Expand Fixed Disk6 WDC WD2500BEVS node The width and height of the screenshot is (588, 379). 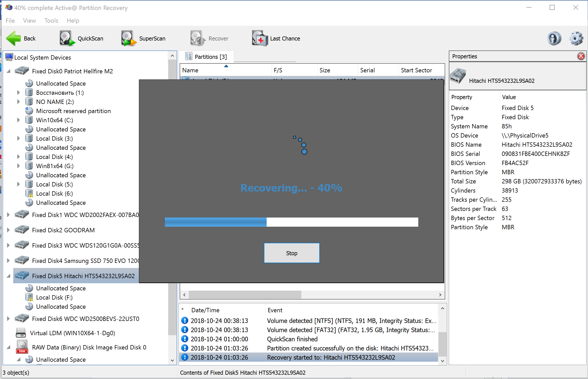(8, 319)
